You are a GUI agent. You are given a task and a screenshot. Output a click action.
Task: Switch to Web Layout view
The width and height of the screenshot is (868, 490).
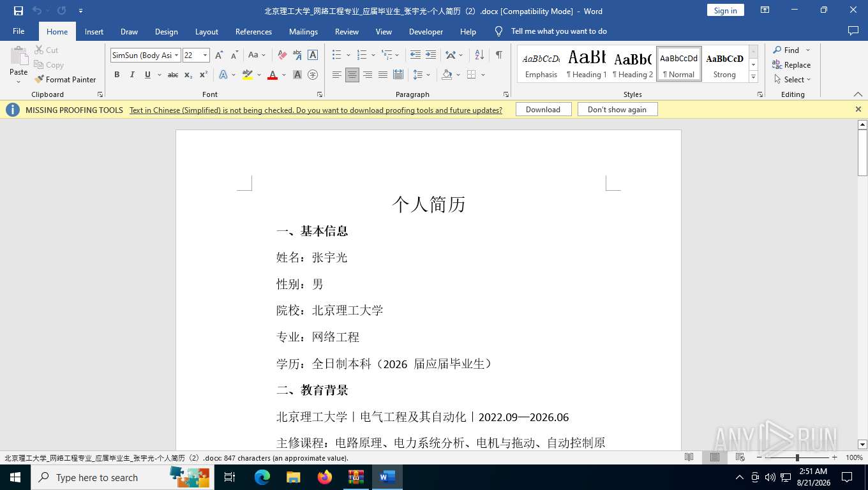740,458
